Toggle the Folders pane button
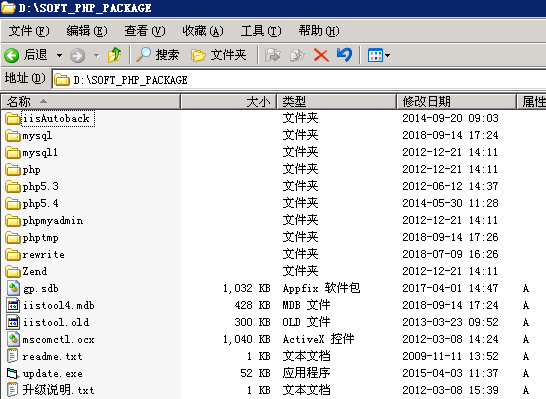Image resolution: width=546 pixels, height=399 pixels. tap(218, 55)
